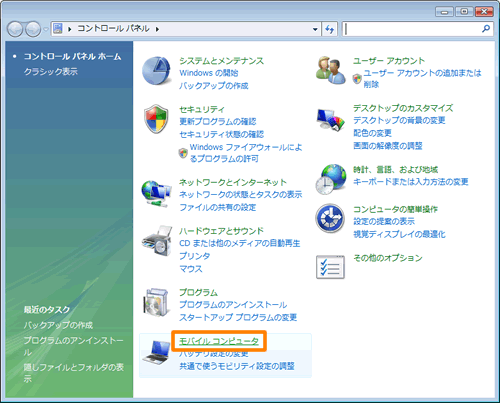Click バックアップの作成 under システムとメンテナンス
Screen dimensions: 500x403
214,86
